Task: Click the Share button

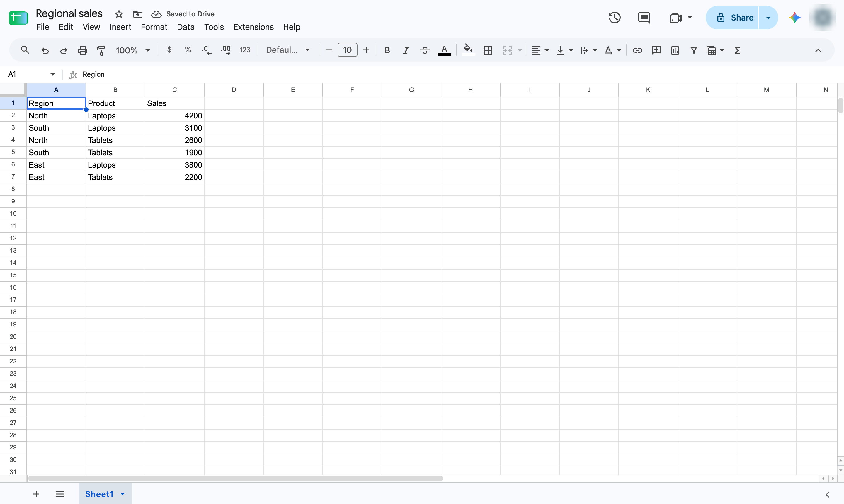Action: click(x=732, y=18)
